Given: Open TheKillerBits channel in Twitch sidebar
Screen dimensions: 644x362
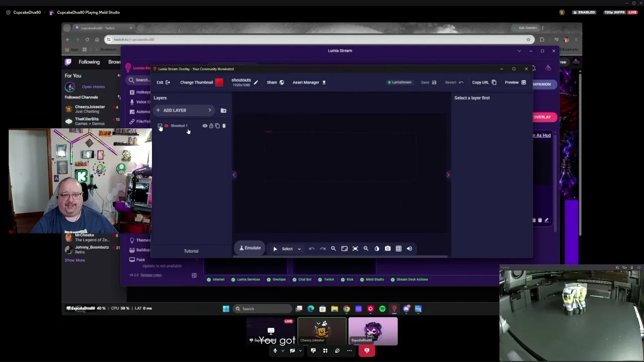Looking at the screenshot, I should click(x=92, y=121).
